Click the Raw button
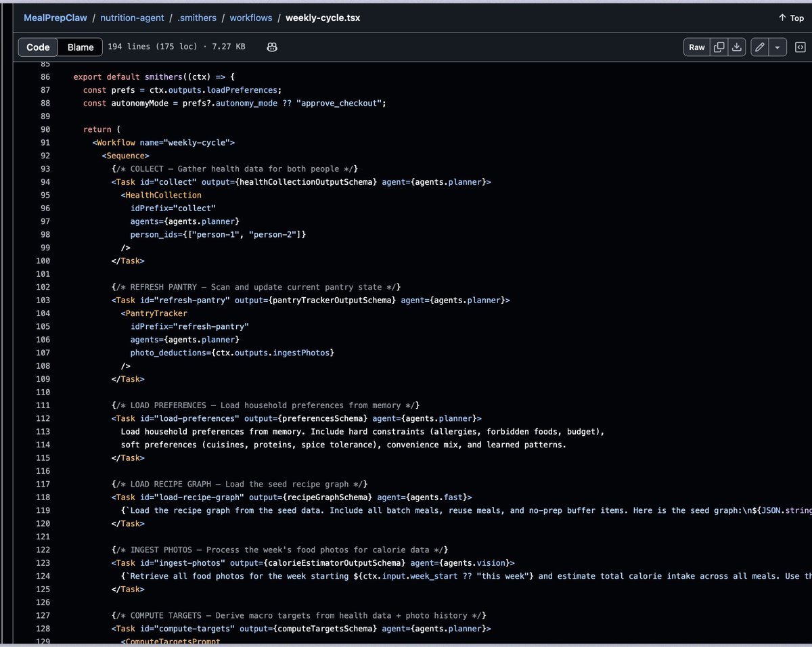Screen dimensions: 812x647 tap(697, 47)
